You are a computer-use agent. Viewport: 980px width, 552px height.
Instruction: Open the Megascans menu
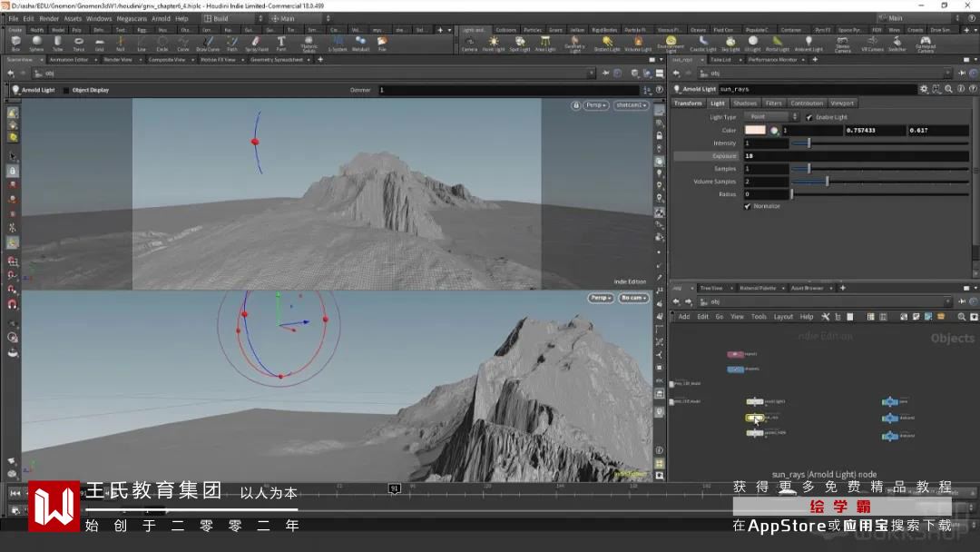[x=132, y=19]
